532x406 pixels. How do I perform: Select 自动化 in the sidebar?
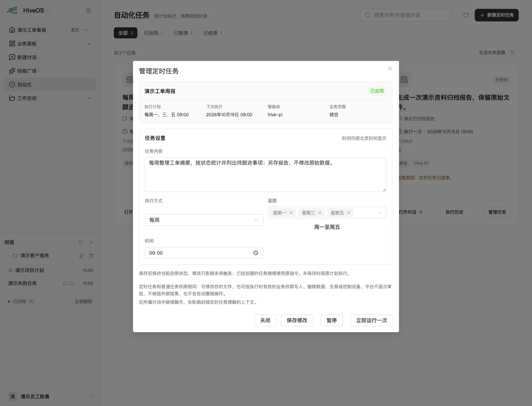pyautogui.click(x=50, y=85)
